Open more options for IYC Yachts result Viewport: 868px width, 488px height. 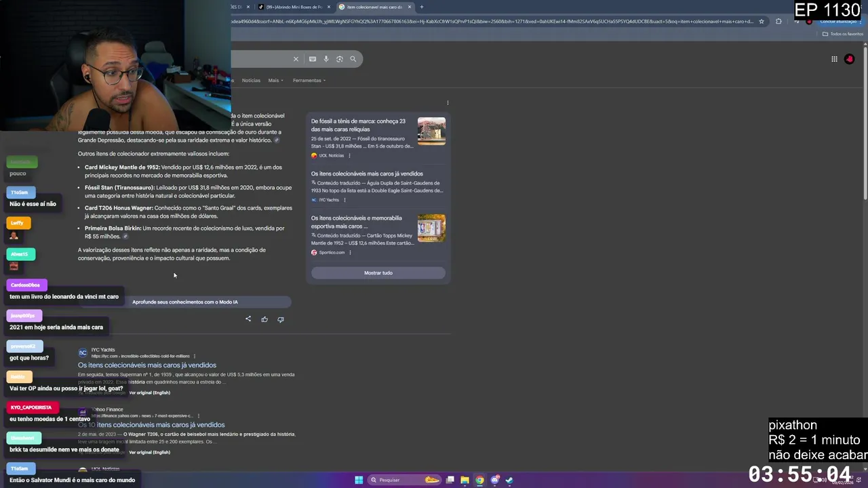click(195, 356)
